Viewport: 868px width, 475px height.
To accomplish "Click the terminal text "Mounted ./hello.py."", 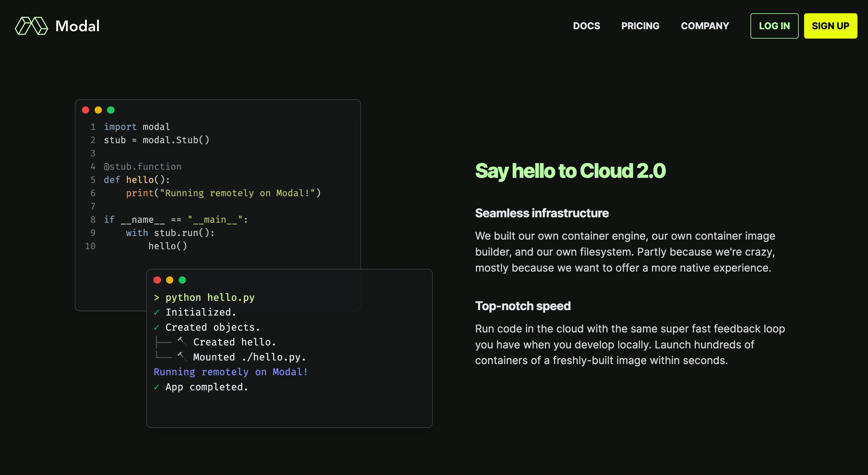I will pos(249,357).
